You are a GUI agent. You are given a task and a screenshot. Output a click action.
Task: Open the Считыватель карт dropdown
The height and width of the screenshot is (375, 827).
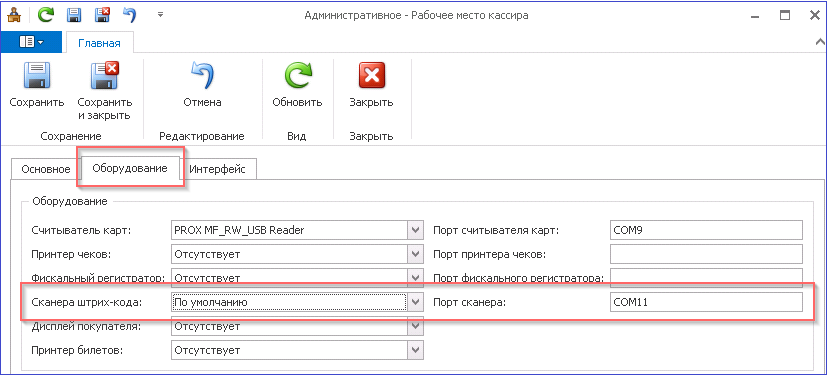click(x=416, y=230)
